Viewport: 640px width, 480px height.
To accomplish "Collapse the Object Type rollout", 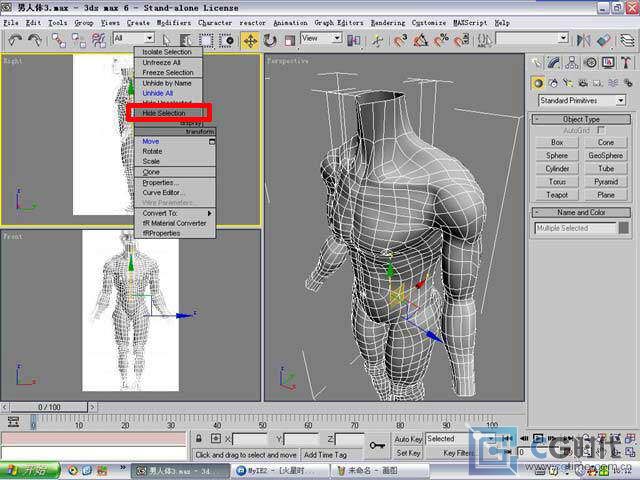I will click(x=581, y=119).
